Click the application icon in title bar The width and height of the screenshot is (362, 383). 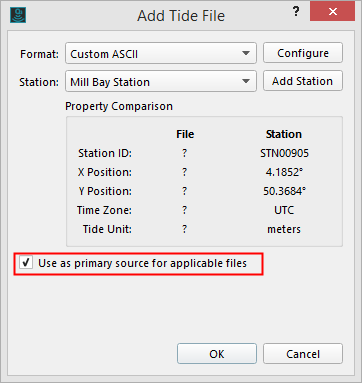point(18,15)
